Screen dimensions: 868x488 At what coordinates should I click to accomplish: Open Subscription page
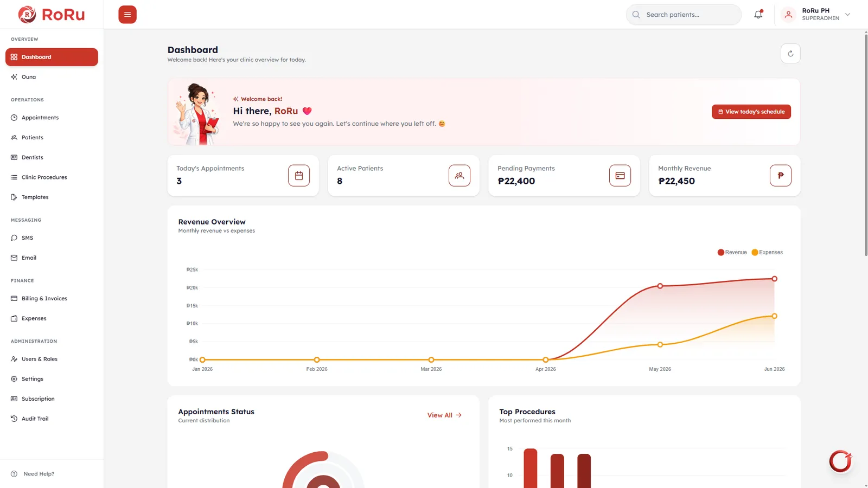point(52,399)
